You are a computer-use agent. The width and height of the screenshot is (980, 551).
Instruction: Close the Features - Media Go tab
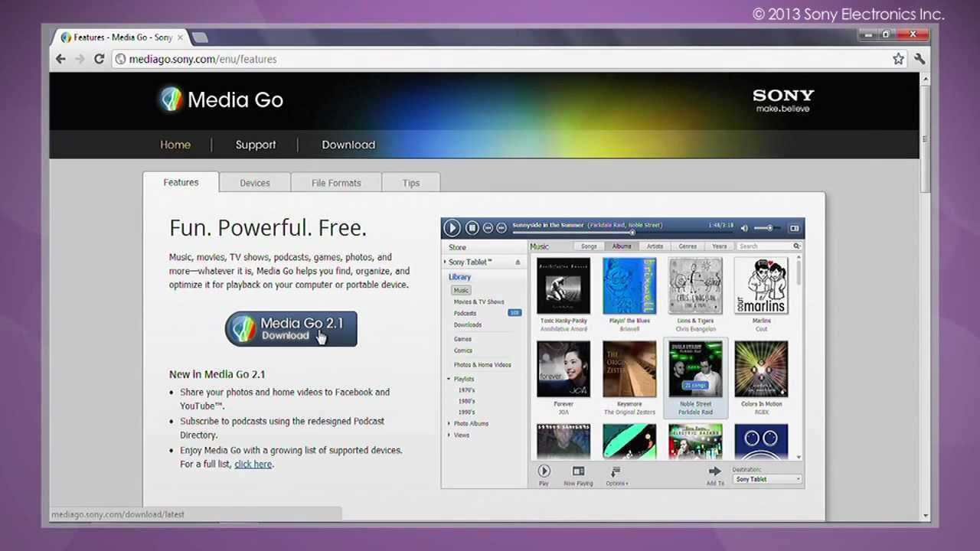coord(181,37)
